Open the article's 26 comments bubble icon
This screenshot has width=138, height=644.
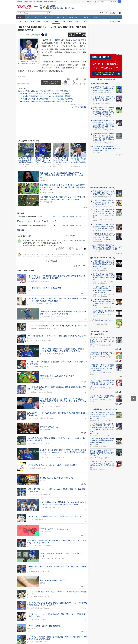[33, 35]
